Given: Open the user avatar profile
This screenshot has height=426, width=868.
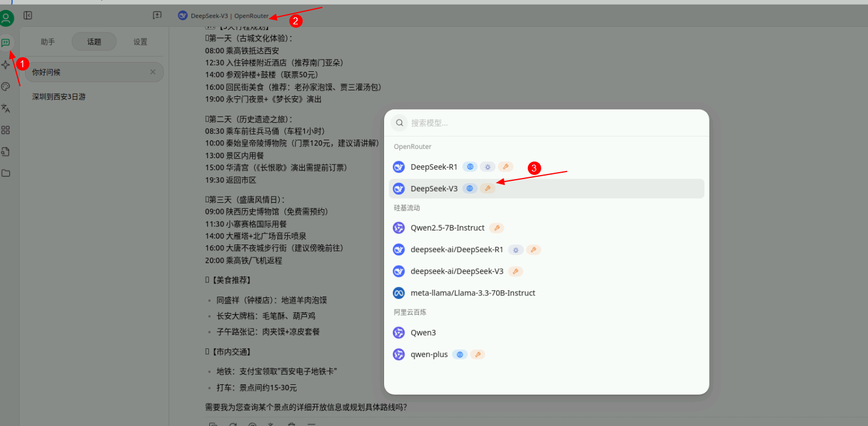Looking at the screenshot, I should [6, 18].
